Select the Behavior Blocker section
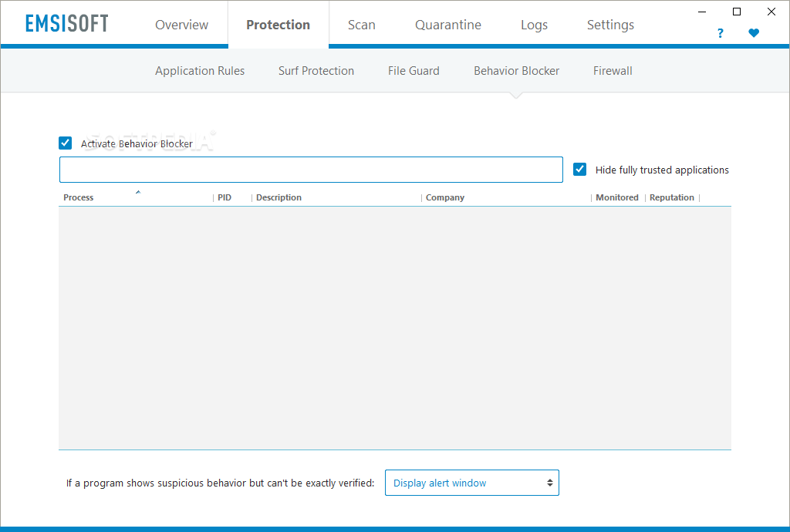790x532 pixels. pyautogui.click(x=516, y=71)
